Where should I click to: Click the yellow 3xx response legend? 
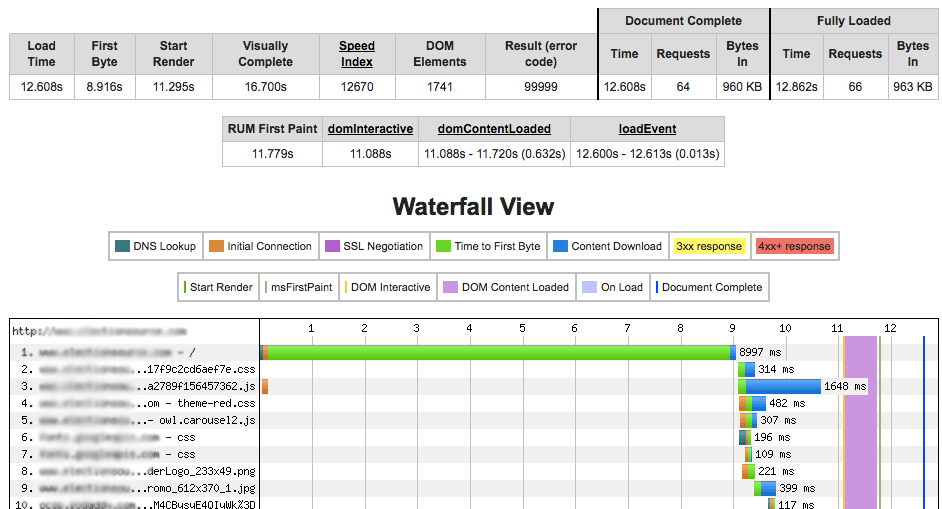coord(709,246)
